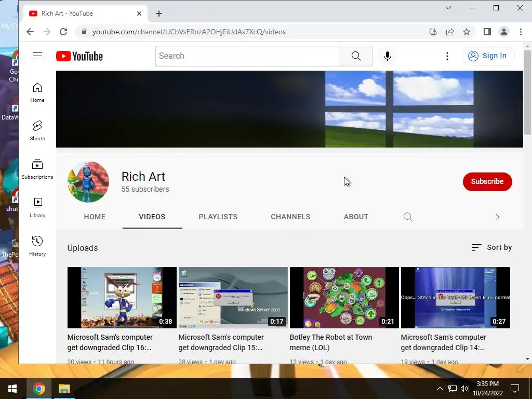
Task: Click the taskbar clock showing 3:35 PM
Action: (x=487, y=389)
